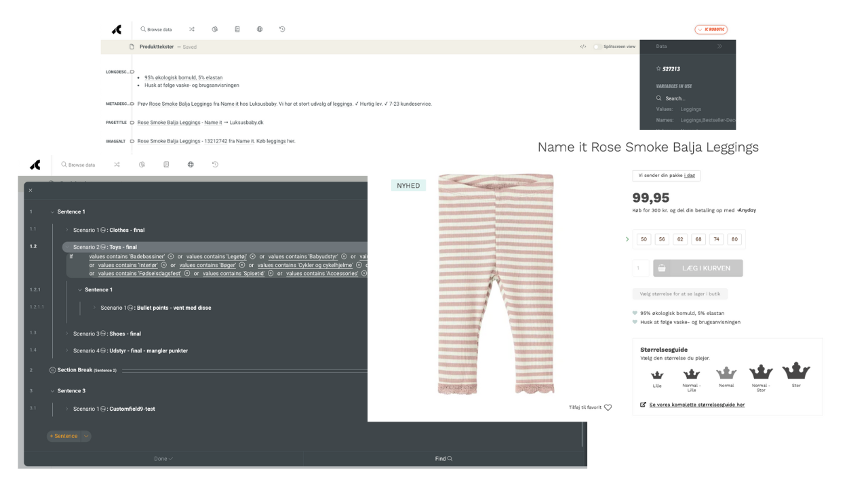Collapse nested Sentence 1 under Scenario 2
This screenshot has width=868, height=488.
pyautogui.click(x=79, y=290)
